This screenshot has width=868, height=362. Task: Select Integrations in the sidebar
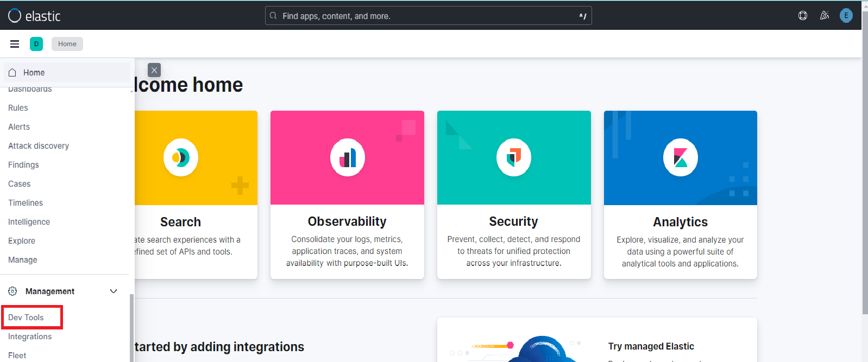30,336
